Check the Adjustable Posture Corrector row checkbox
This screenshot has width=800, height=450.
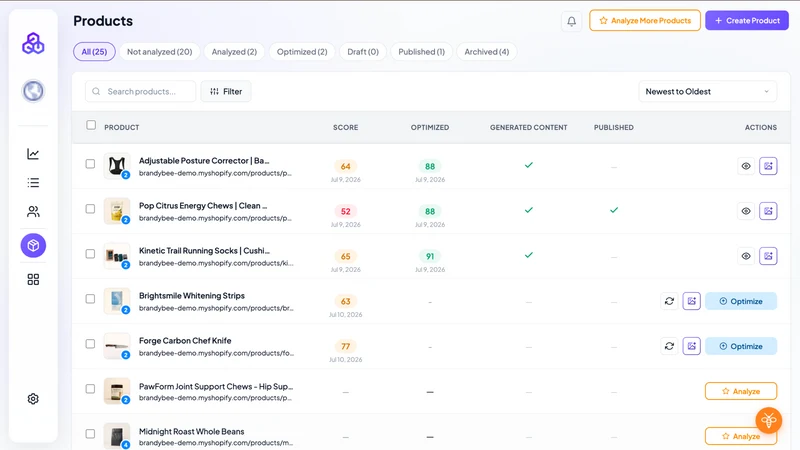tap(90, 164)
